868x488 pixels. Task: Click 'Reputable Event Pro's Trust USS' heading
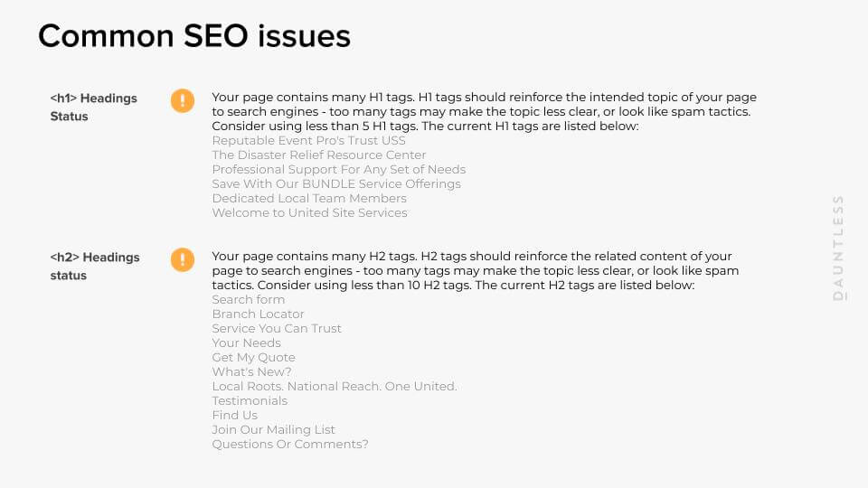coord(308,141)
